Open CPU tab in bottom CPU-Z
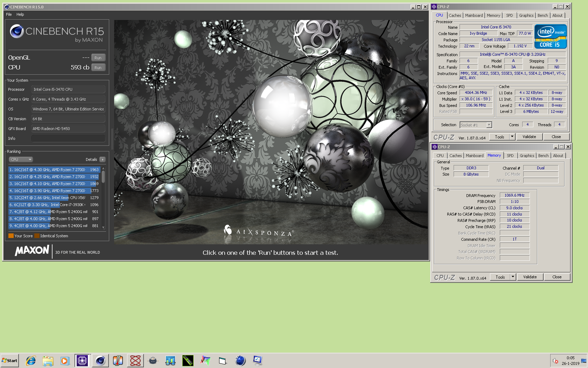This screenshot has height=368, width=588. pyautogui.click(x=440, y=156)
